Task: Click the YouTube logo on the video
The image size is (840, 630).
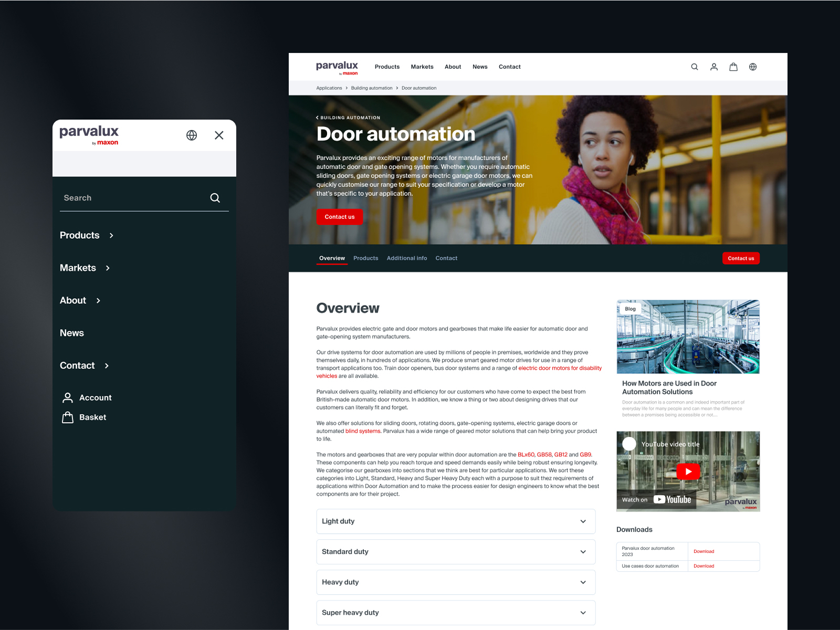Action: (x=672, y=499)
